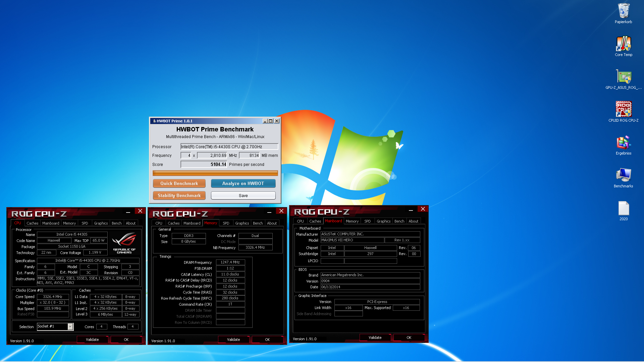Switch to Bench tab in left CPU-Z window
Screen dimensions: 644x362
click(117, 223)
